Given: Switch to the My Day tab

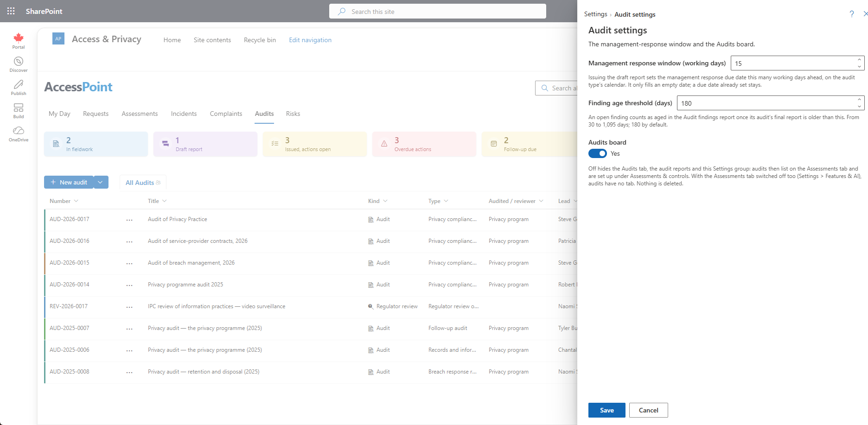Looking at the screenshot, I should tap(59, 114).
